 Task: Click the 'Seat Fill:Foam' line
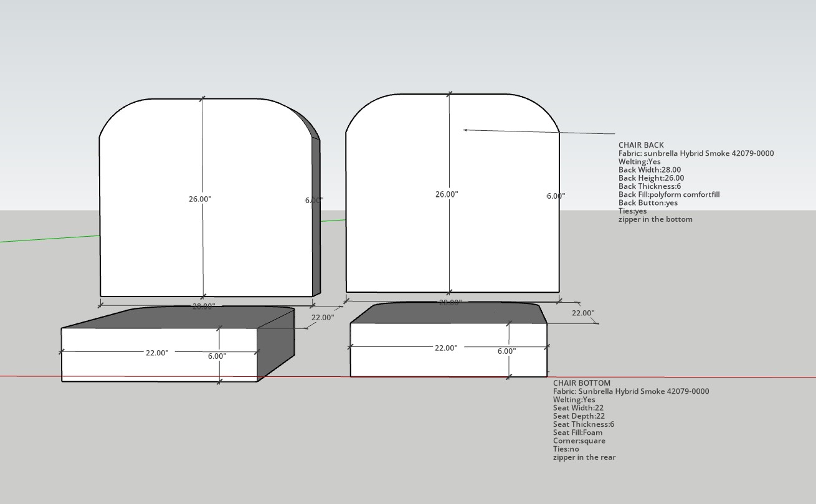(578, 432)
